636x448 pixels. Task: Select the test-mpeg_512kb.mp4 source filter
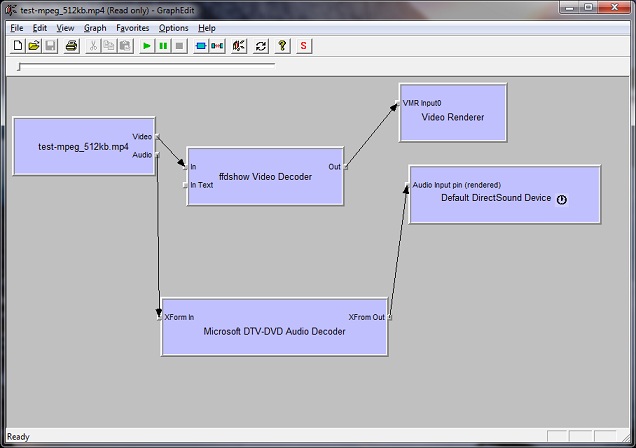[84, 146]
